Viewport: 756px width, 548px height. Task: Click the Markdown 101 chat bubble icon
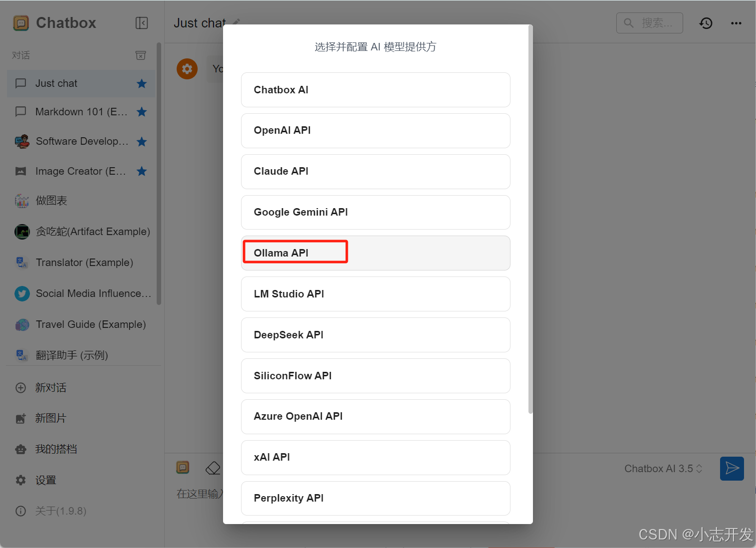(x=21, y=112)
